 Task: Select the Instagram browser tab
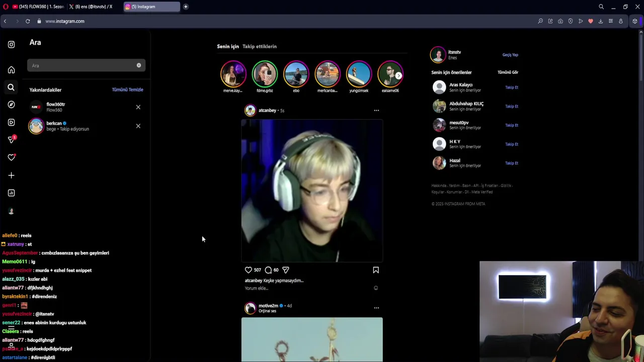(151, 7)
